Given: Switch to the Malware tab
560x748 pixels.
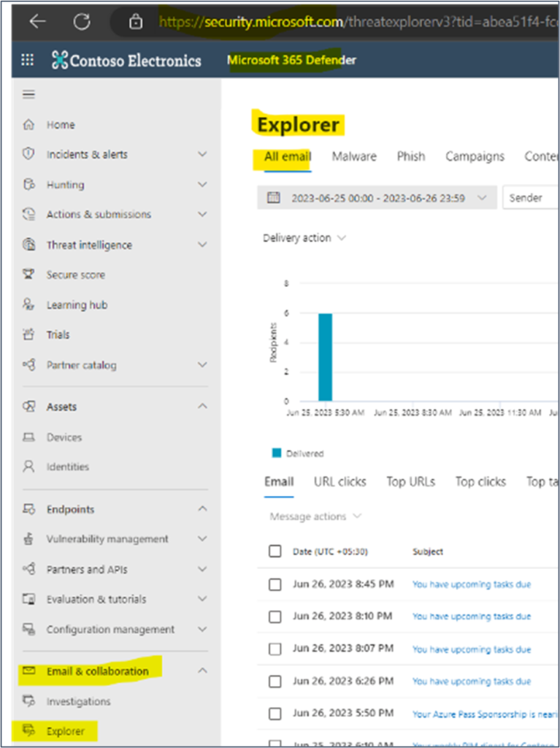Looking at the screenshot, I should [x=354, y=156].
